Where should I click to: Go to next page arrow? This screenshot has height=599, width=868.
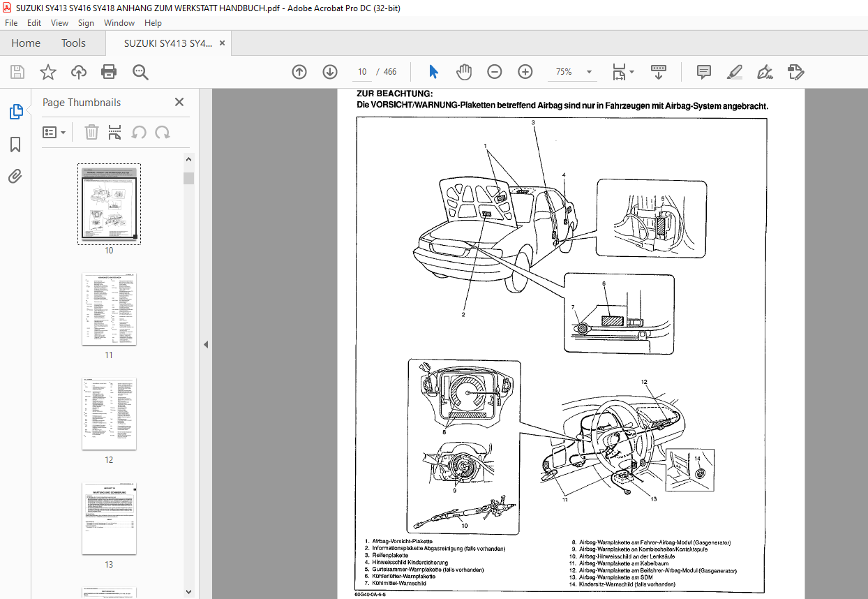click(330, 72)
